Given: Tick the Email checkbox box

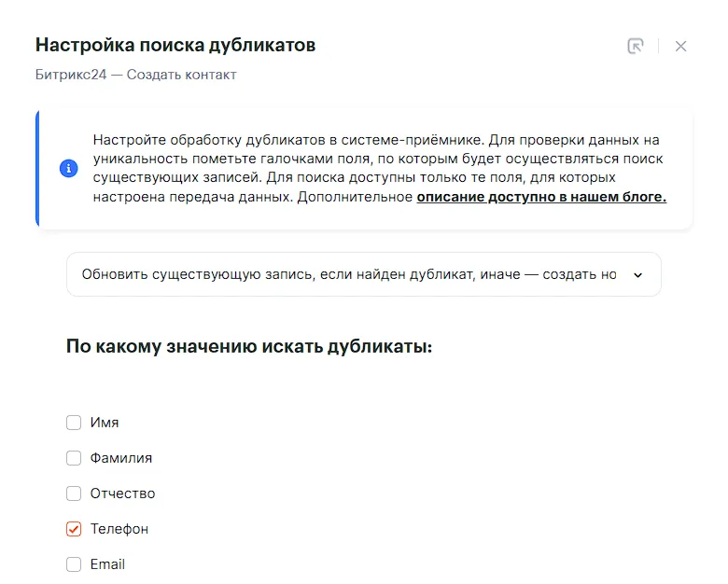Looking at the screenshot, I should (74, 564).
